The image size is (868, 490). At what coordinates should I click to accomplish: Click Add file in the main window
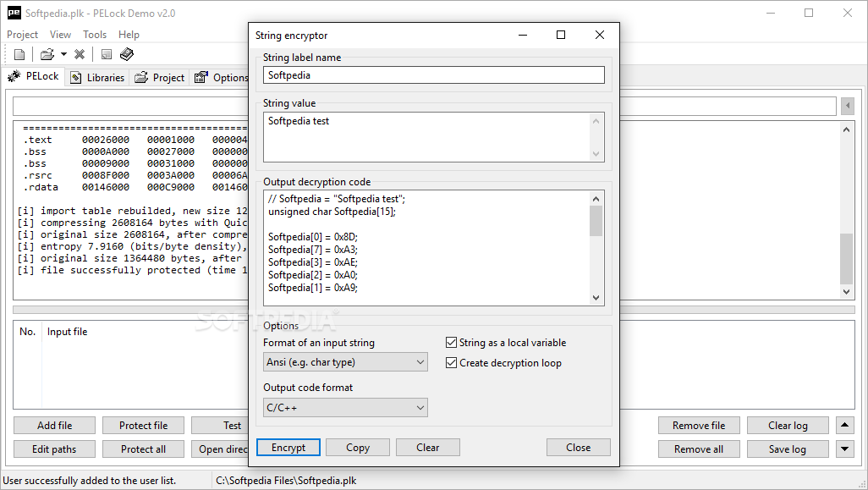point(54,425)
